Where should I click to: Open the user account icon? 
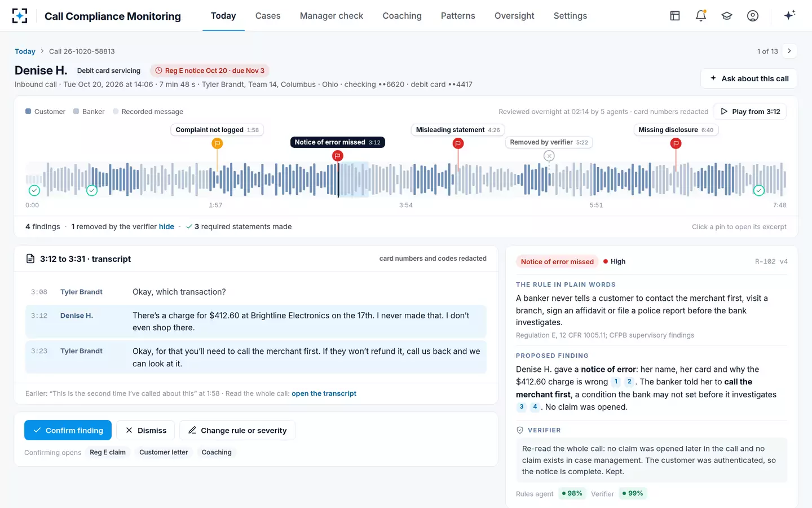click(x=753, y=16)
